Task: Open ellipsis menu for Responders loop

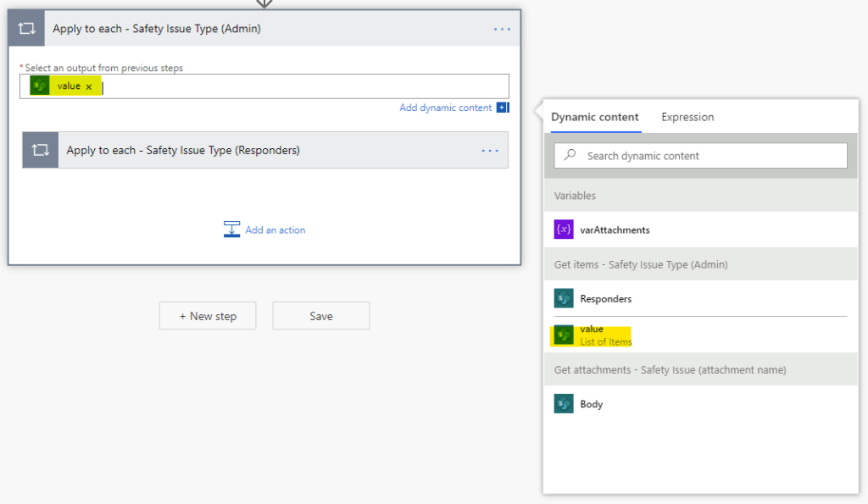Action: pyautogui.click(x=490, y=150)
